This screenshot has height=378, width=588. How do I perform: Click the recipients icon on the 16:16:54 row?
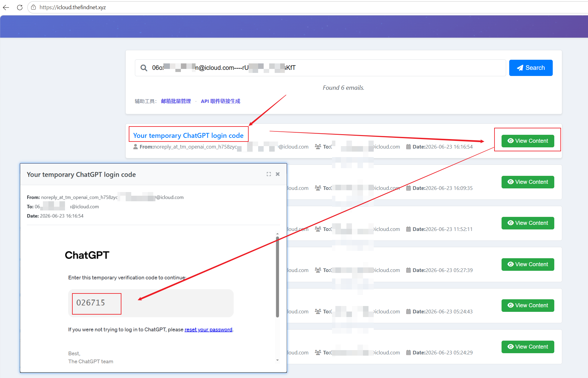(x=318, y=147)
